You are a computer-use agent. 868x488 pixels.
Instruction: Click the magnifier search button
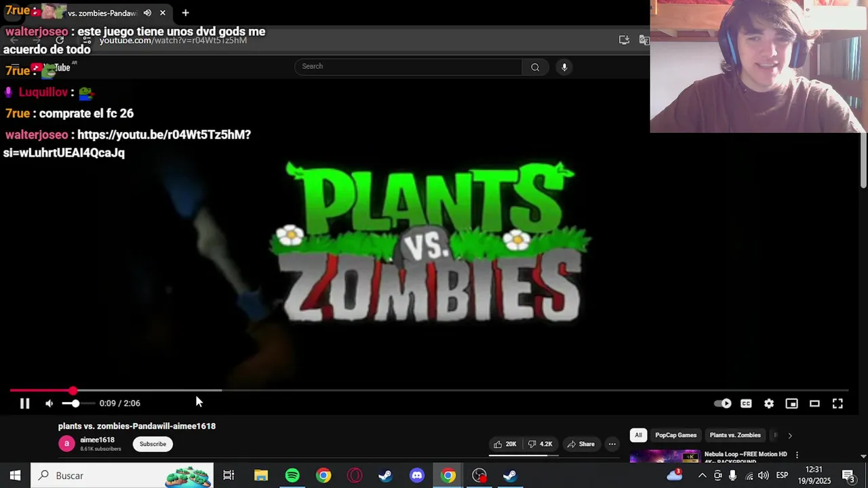click(x=535, y=66)
